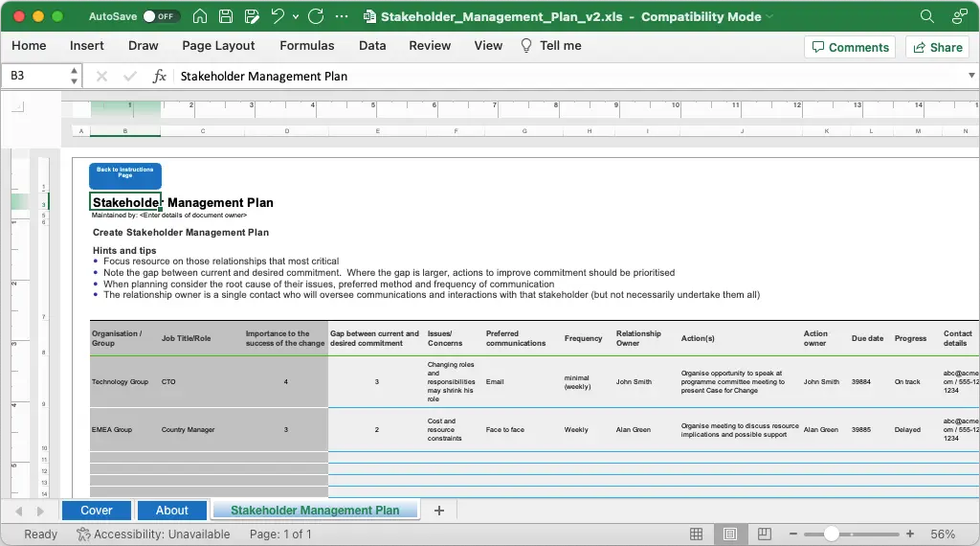Open the Home ribbon tab
The width and height of the screenshot is (980, 546).
29,46
